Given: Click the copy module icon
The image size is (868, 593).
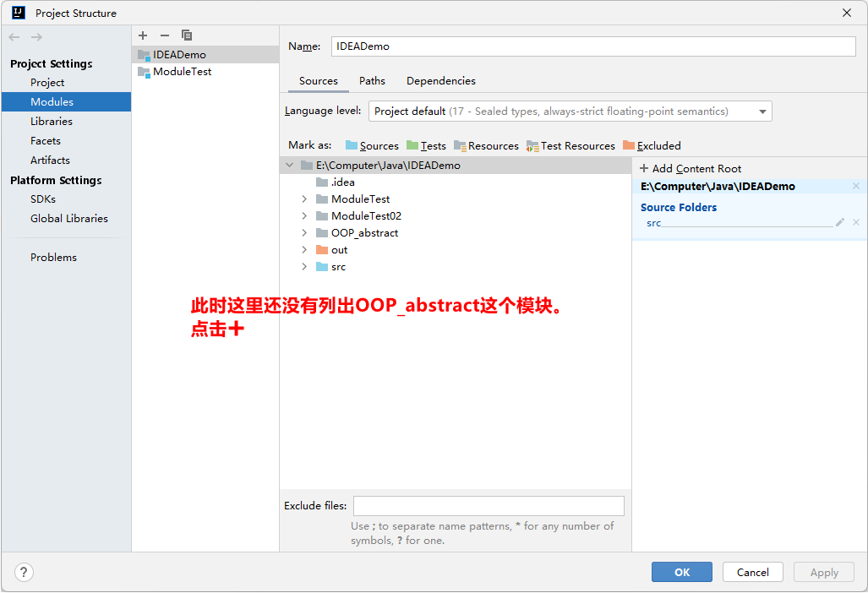Looking at the screenshot, I should pos(187,35).
